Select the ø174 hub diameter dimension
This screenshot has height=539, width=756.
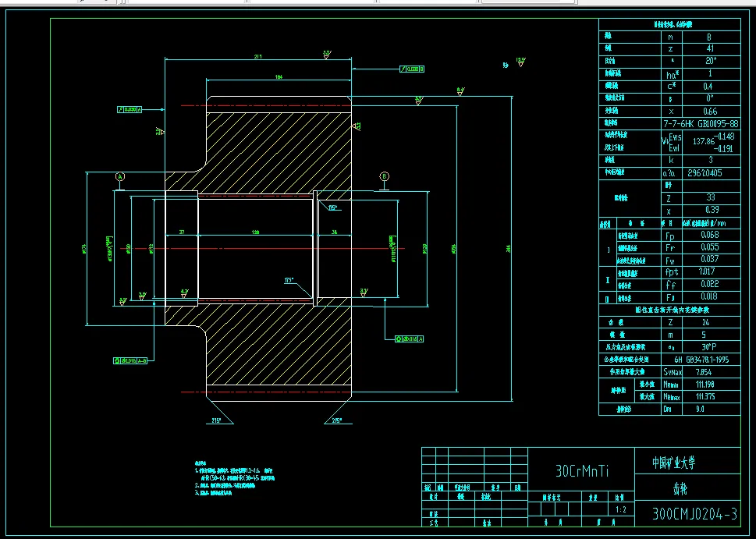click(x=85, y=249)
